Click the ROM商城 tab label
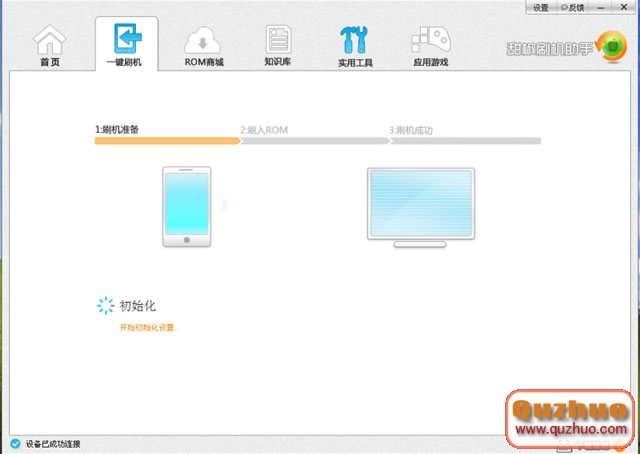Image resolution: width=640 pixels, height=454 pixels. pyautogui.click(x=204, y=62)
